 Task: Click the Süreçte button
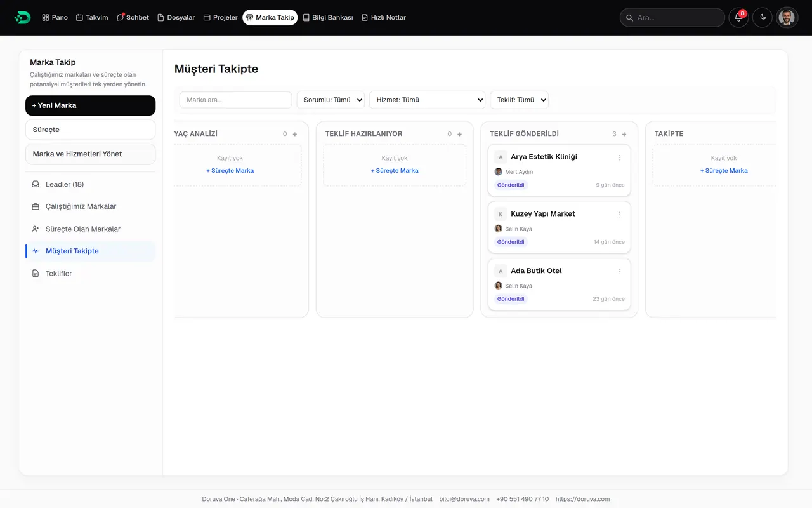click(x=90, y=130)
